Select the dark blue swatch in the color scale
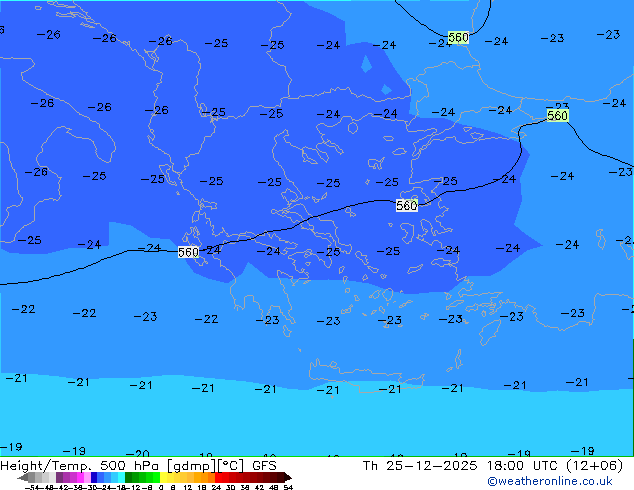 (x=94, y=477)
